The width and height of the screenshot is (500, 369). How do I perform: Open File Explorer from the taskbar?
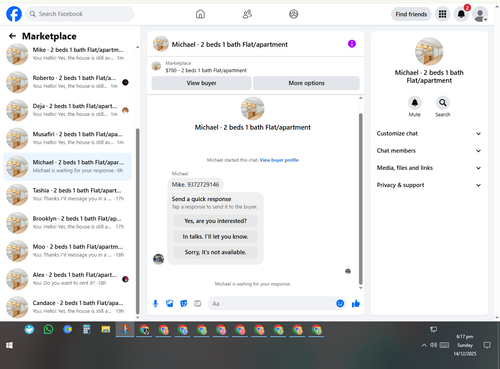point(106,330)
